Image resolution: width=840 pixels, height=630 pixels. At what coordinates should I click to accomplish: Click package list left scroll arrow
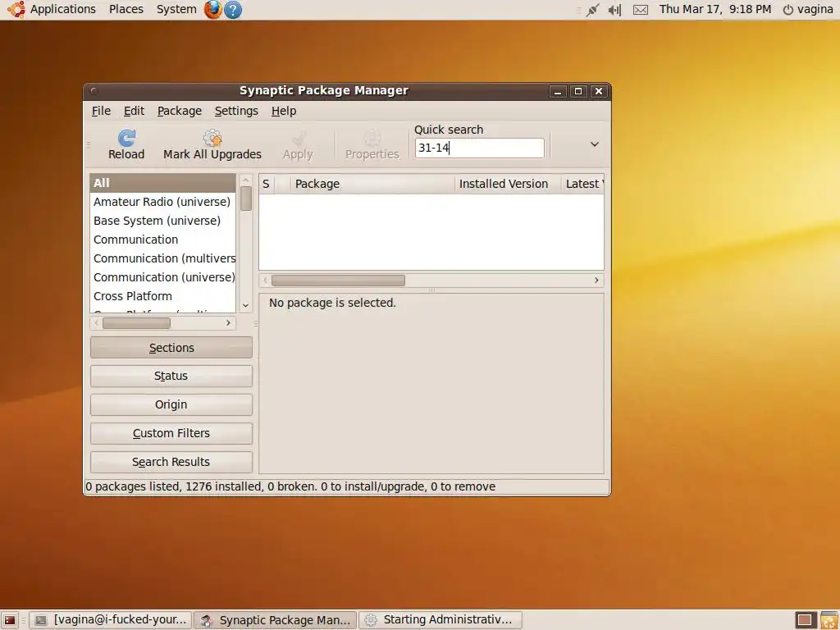[x=266, y=281]
